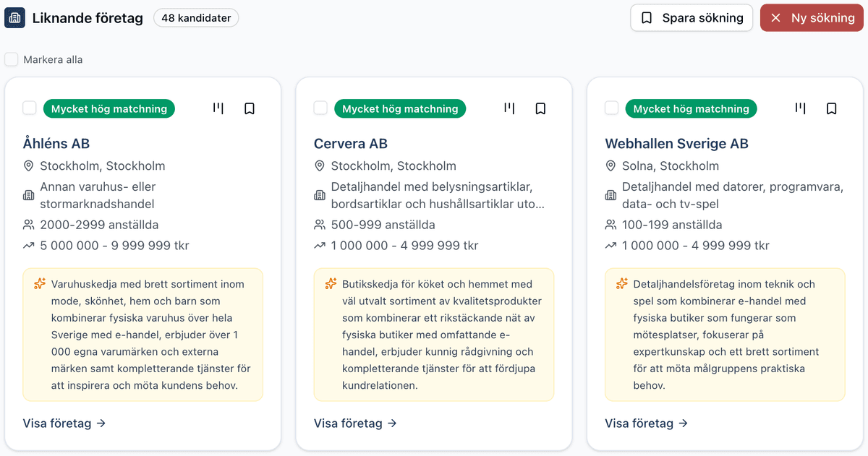Open the comparison icon on Cervera AB card
Screen dimensions: 868x456
pyautogui.click(x=509, y=108)
